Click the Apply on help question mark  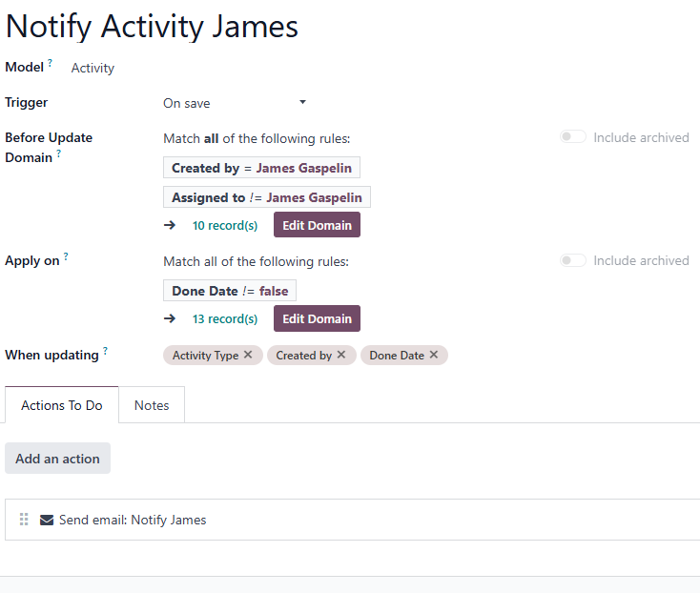pyautogui.click(x=66, y=256)
